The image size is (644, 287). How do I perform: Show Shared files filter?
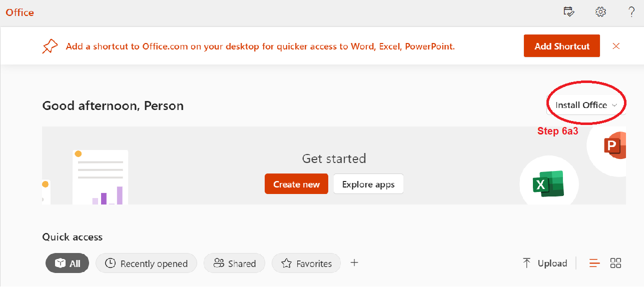[234, 263]
